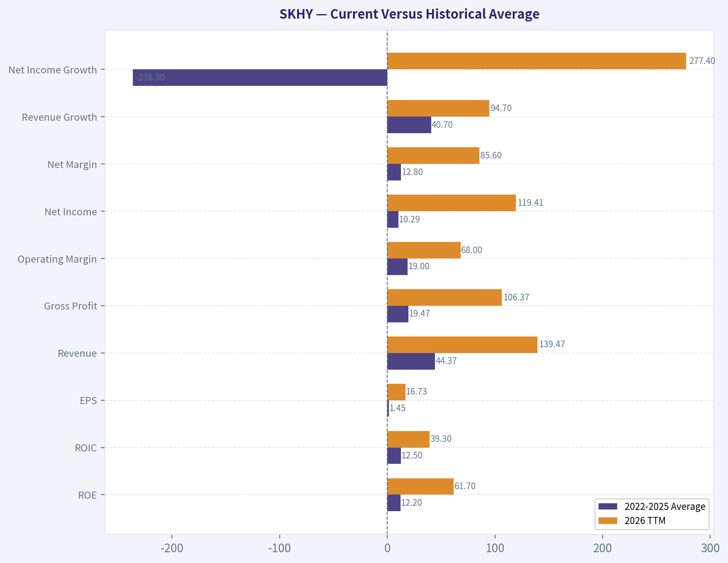Click the x-axis tick label 200
The height and width of the screenshot is (563, 728).
603,548
